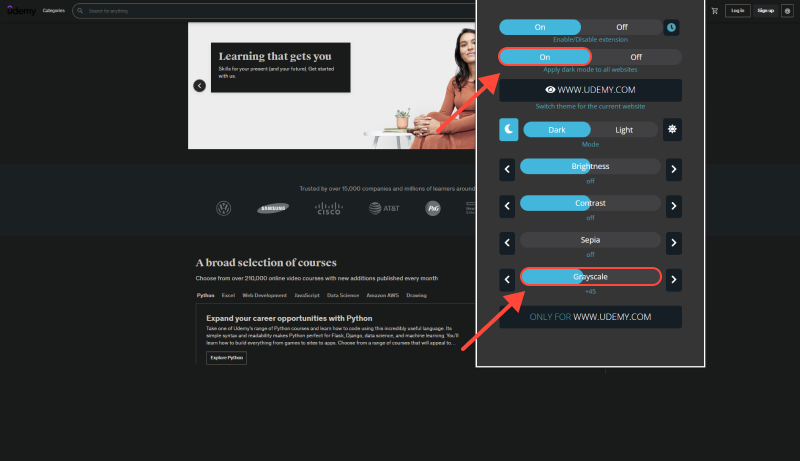Image resolution: width=800 pixels, height=461 pixels.
Task: Click the Log in button
Action: click(738, 11)
